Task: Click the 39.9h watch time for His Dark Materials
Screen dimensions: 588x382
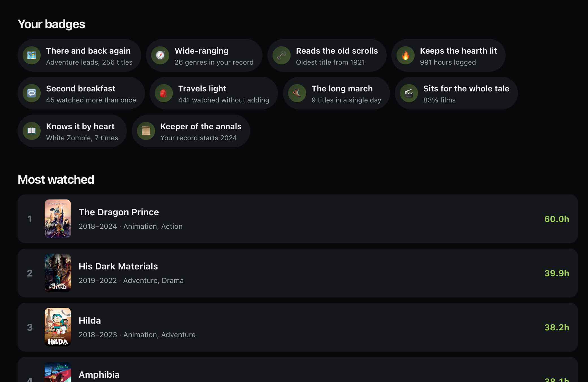Action: click(557, 273)
